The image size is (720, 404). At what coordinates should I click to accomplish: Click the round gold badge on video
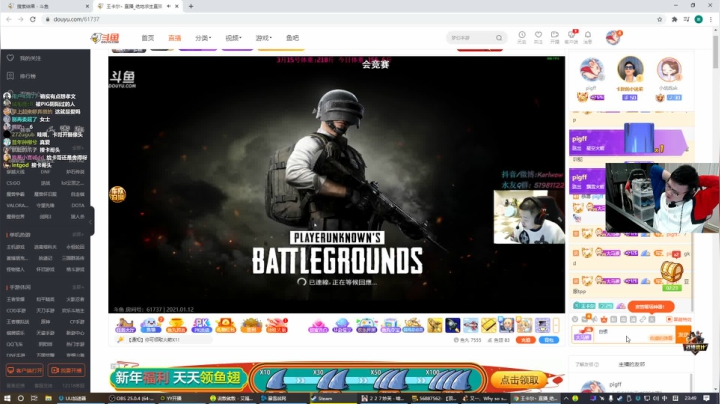pos(118,194)
